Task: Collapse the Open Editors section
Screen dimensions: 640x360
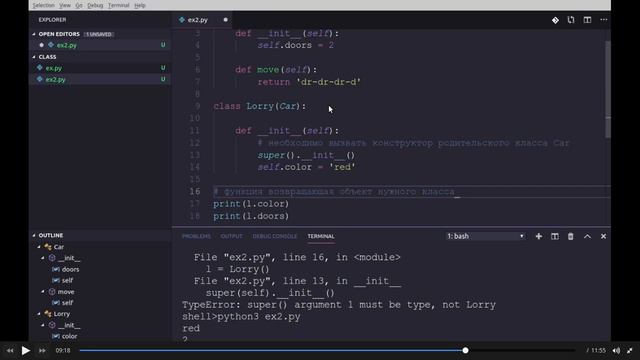Action: pos(34,34)
